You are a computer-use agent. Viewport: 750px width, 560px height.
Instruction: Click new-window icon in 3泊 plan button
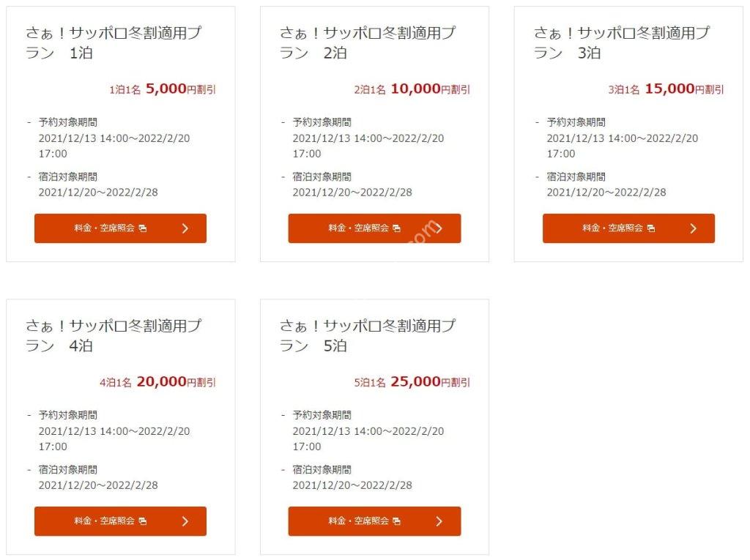click(651, 228)
